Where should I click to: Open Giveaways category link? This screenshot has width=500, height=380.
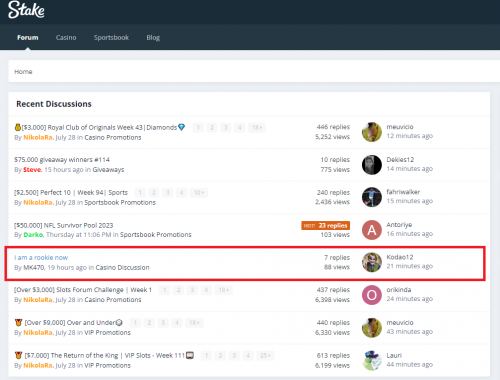pos(108,170)
